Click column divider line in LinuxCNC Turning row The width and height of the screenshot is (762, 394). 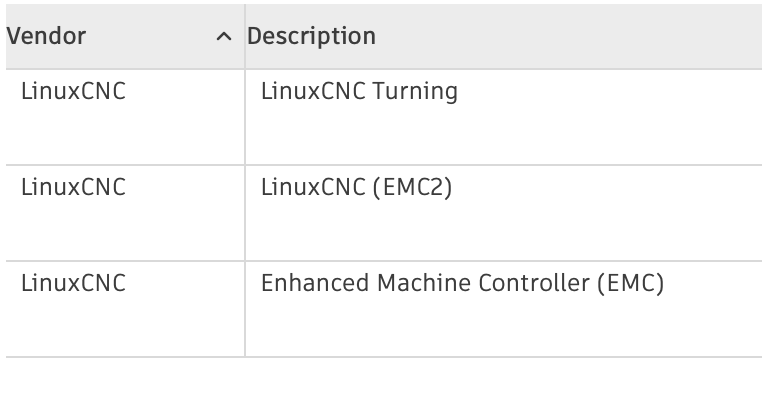(x=245, y=117)
